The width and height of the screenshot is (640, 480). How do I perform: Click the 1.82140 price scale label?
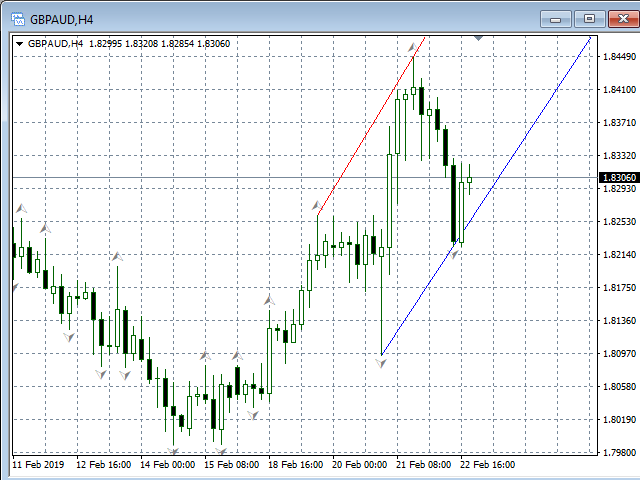coord(620,255)
